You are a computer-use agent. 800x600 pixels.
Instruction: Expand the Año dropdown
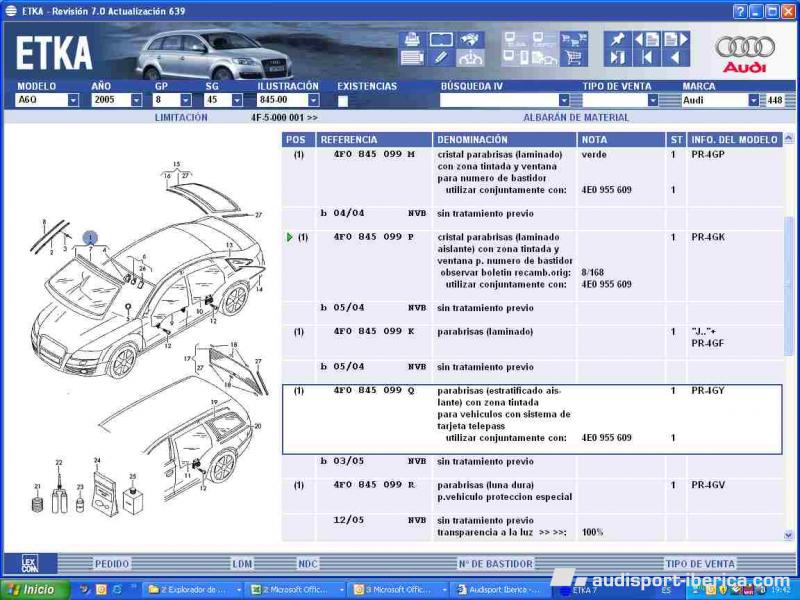136,100
